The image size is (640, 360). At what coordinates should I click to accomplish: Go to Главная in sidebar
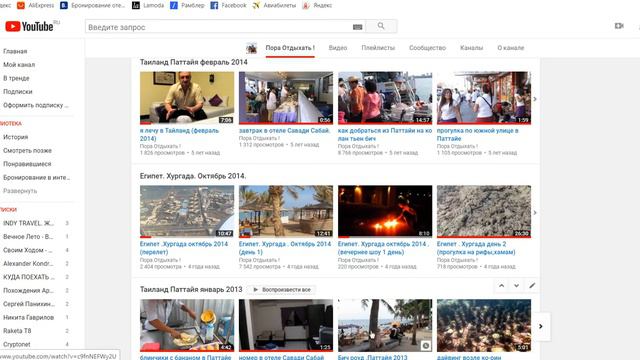tap(15, 51)
